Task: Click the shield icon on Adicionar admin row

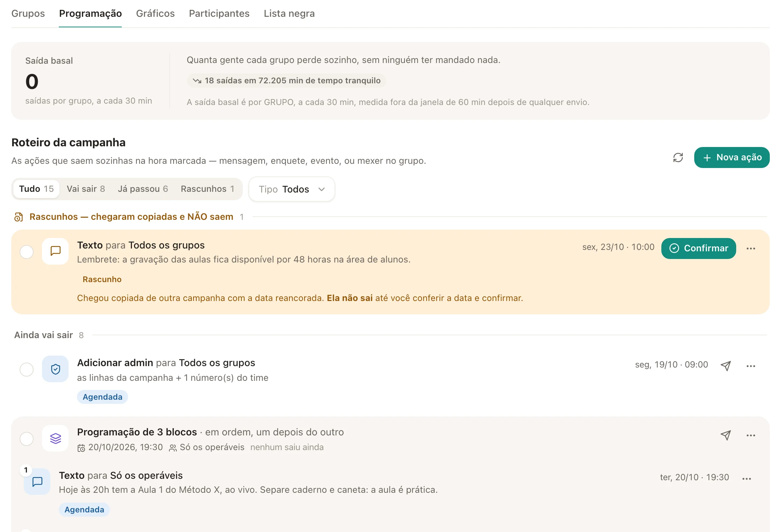Action: click(55, 369)
